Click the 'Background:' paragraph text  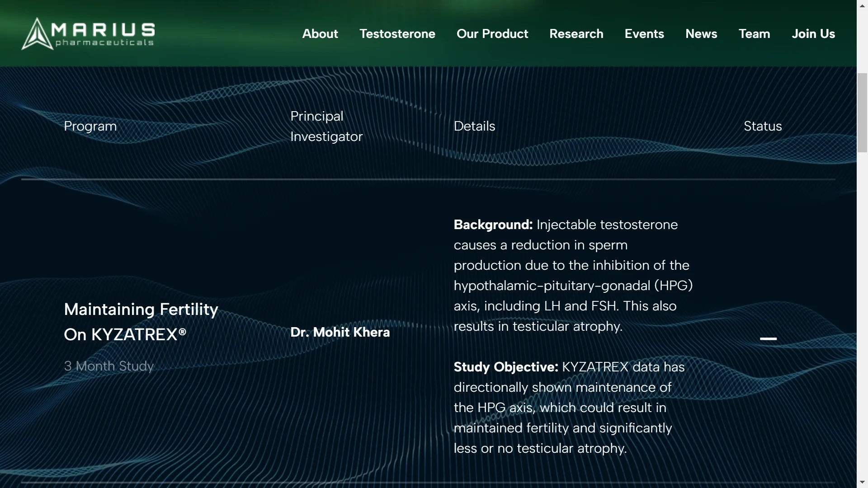click(x=573, y=275)
